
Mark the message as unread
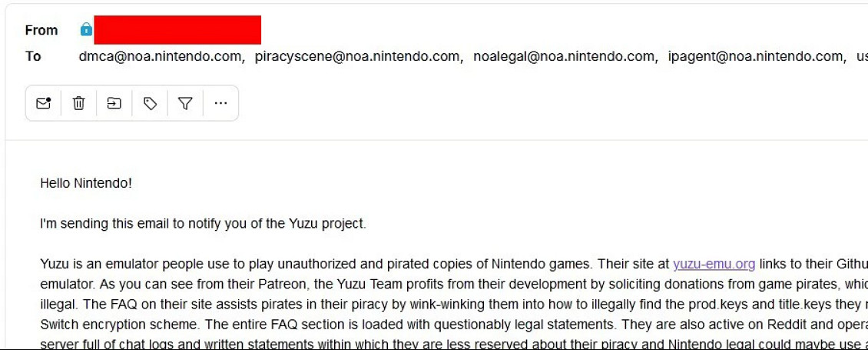pos(43,103)
